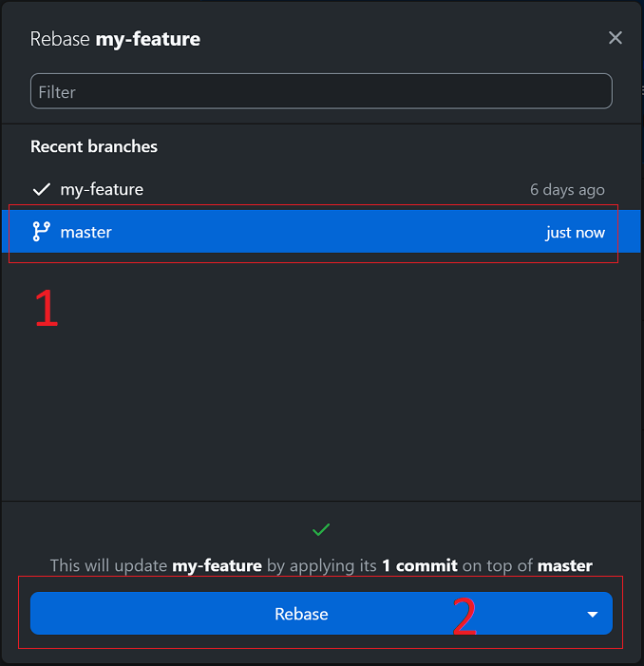Screen dimensions: 644x666
Task: Click the Recent branches heading
Action: coord(94,146)
